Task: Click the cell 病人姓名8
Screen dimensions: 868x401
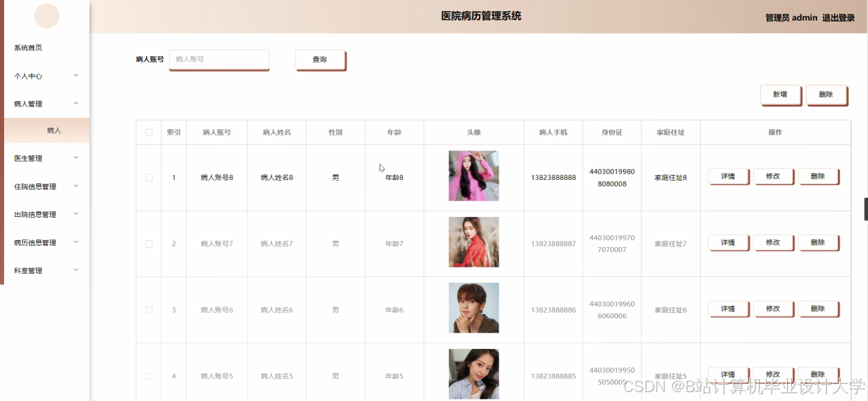Action: pos(276,178)
